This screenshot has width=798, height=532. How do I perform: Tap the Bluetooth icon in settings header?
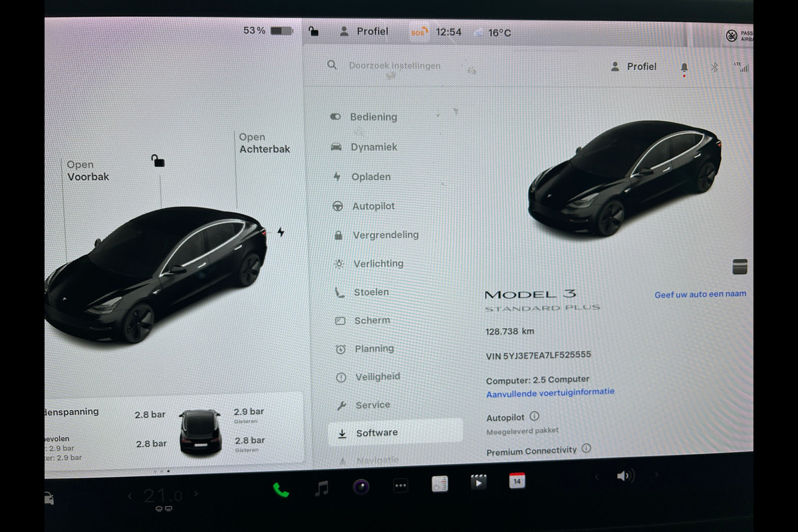click(714, 67)
